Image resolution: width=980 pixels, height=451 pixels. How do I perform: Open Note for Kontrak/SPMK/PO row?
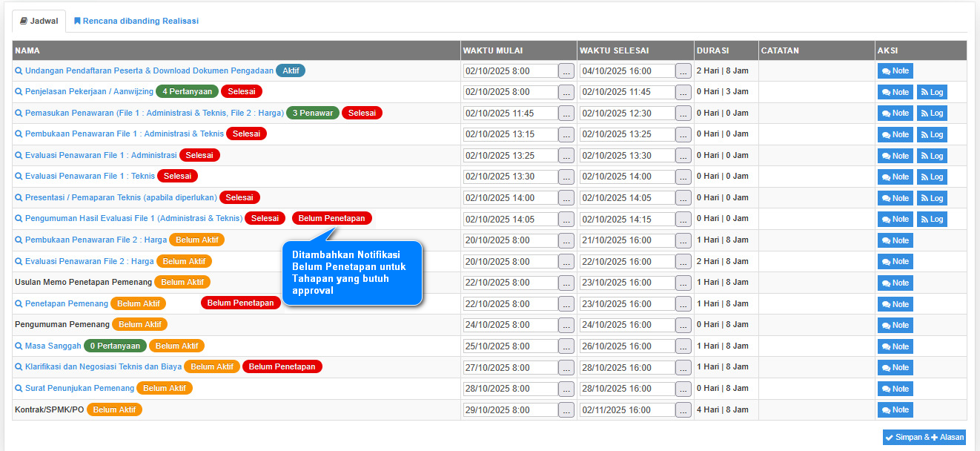[895, 410]
